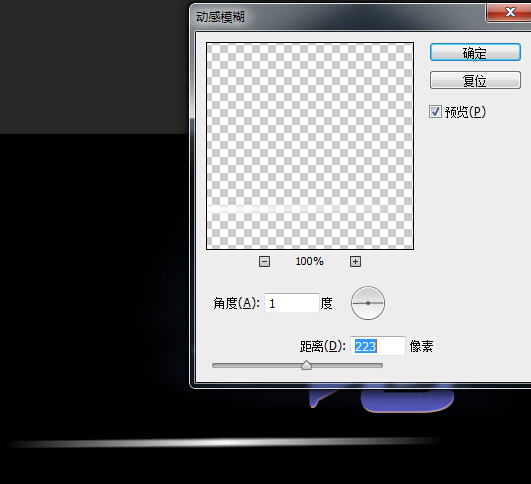Viewport: 531px width, 484px height.
Task: Reset settings with the 复位 button
Action: pos(475,80)
